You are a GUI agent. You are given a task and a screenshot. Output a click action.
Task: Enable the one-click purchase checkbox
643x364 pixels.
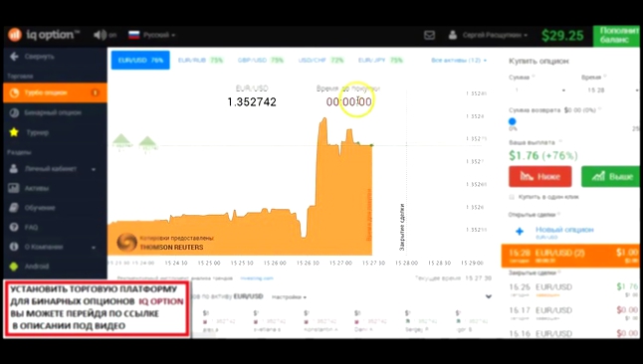pyautogui.click(x=512, y=197)
